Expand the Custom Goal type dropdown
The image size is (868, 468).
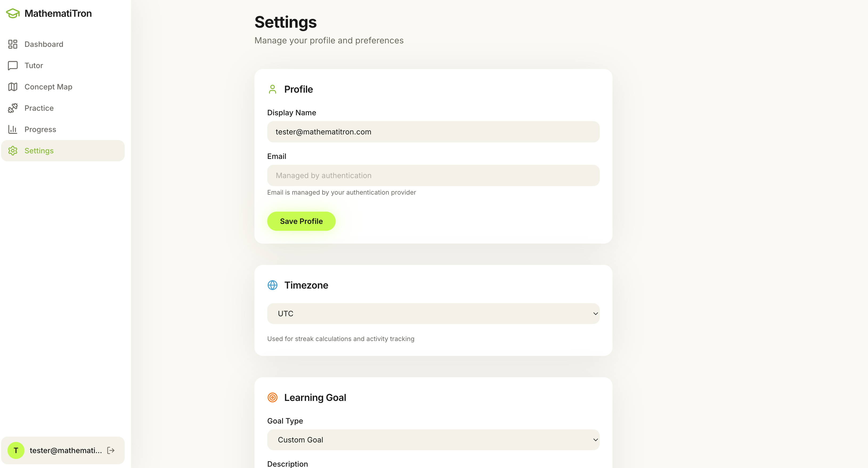[x=433, y=440]
